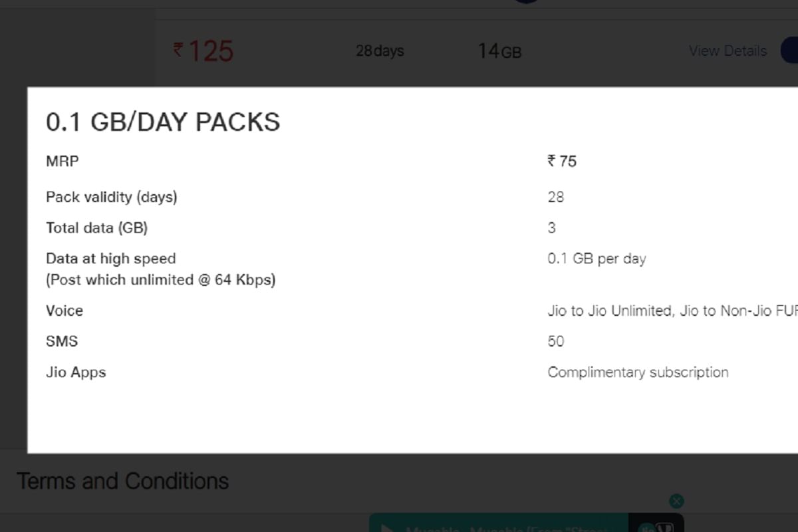798x532 pixels.
Task: Click the dark circular icon at the top edge
Action: click(527, 2)
